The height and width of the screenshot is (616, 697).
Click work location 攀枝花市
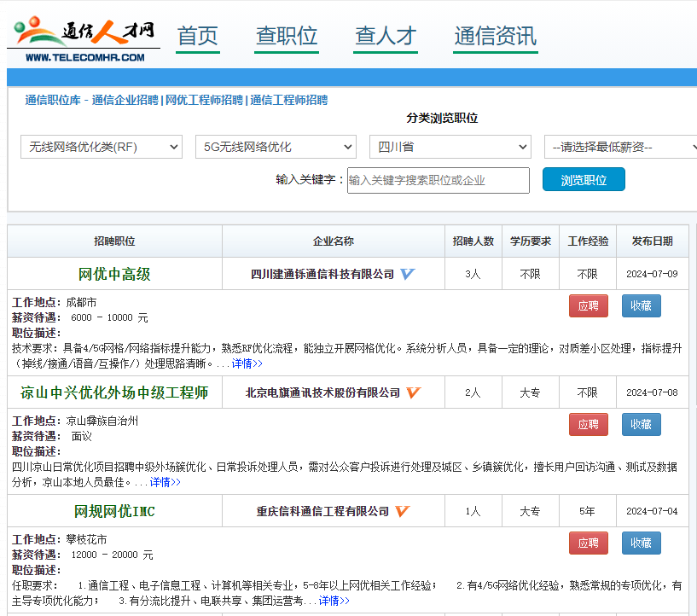point(86,539)
